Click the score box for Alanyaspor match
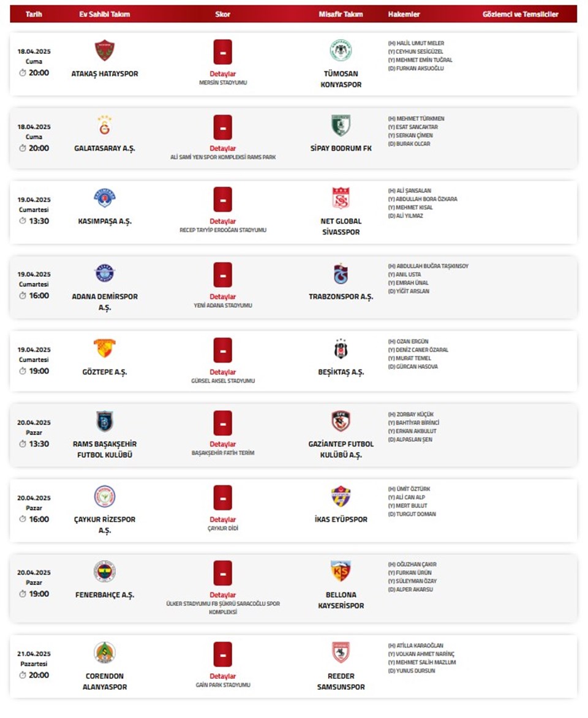 223,654
